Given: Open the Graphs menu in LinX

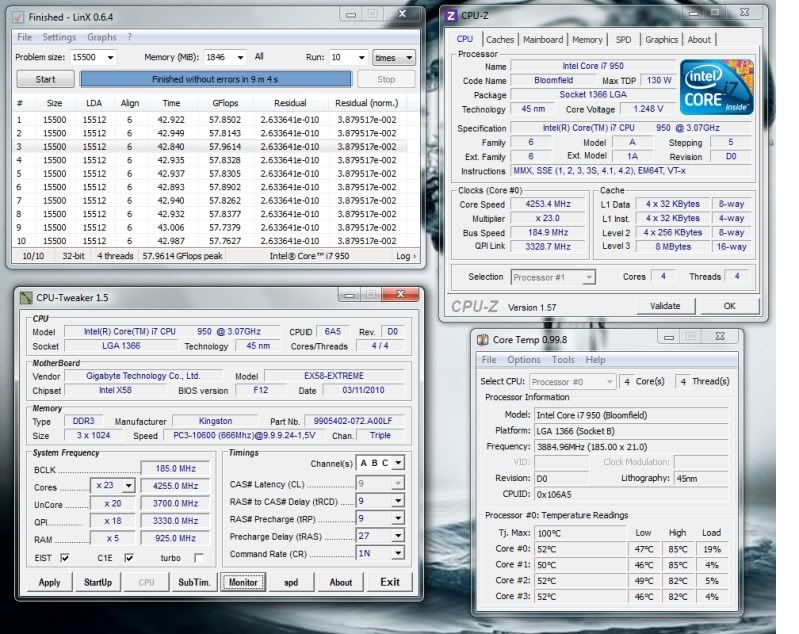Looking at the screenshot, I should 101,38.
